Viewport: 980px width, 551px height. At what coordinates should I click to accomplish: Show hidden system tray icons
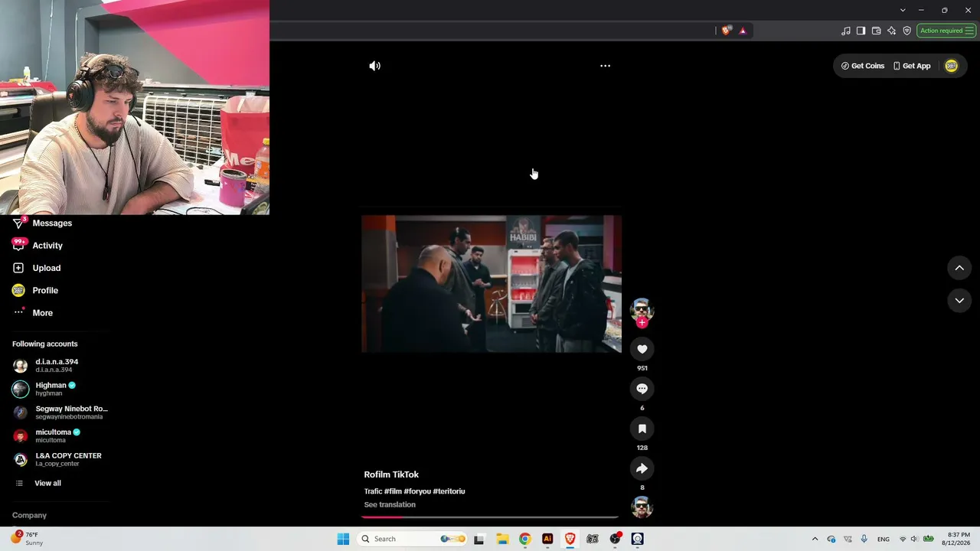coord(815,539)
